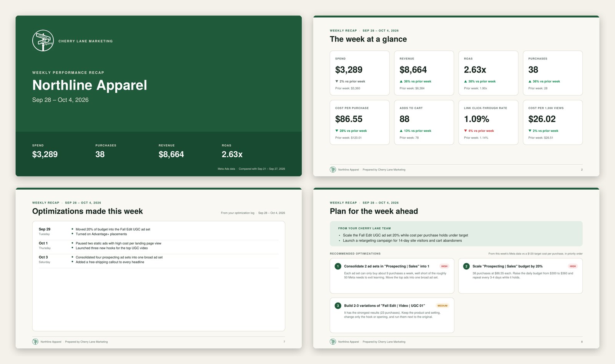Click the 2.63x value on the ROAS card
615x364 pixels.
pyautogui.click(x=475, y=70)
